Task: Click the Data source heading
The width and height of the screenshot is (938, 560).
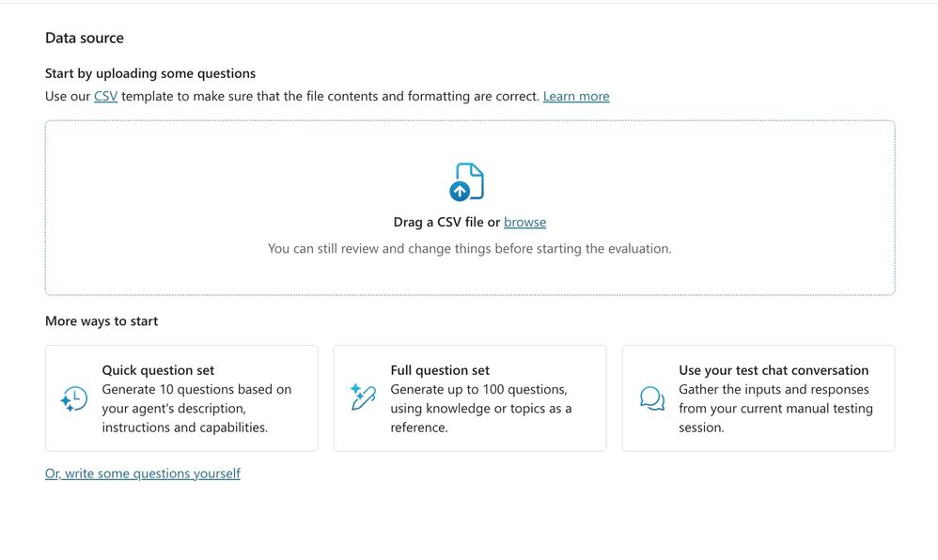Action: point(85,38)
